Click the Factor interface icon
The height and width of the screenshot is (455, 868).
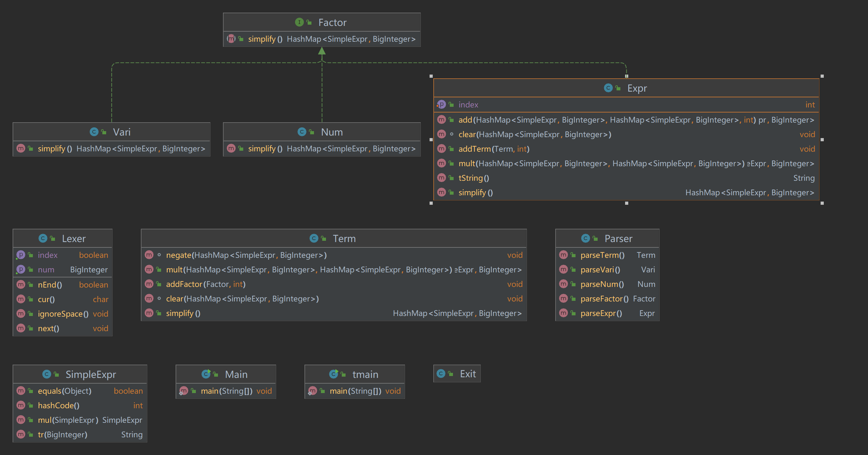click(x=299, y=22)
